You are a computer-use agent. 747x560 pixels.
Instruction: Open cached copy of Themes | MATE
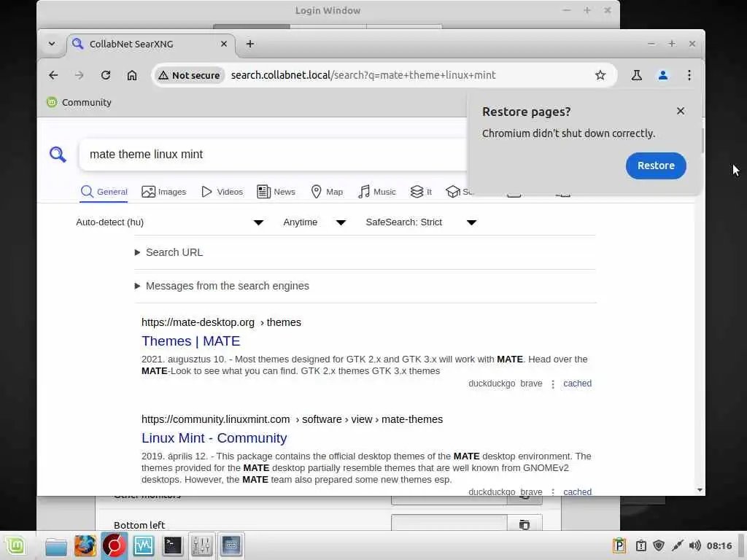coord(578,384)
